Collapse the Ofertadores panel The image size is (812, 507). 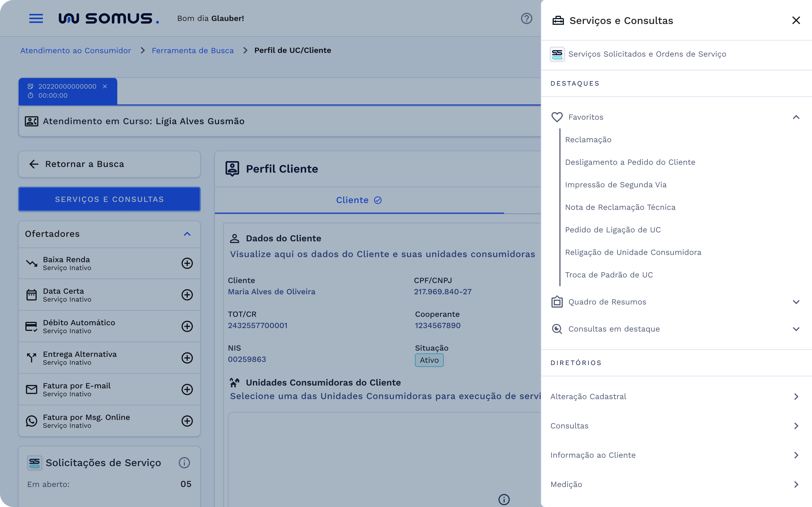[x=187, y=234]
